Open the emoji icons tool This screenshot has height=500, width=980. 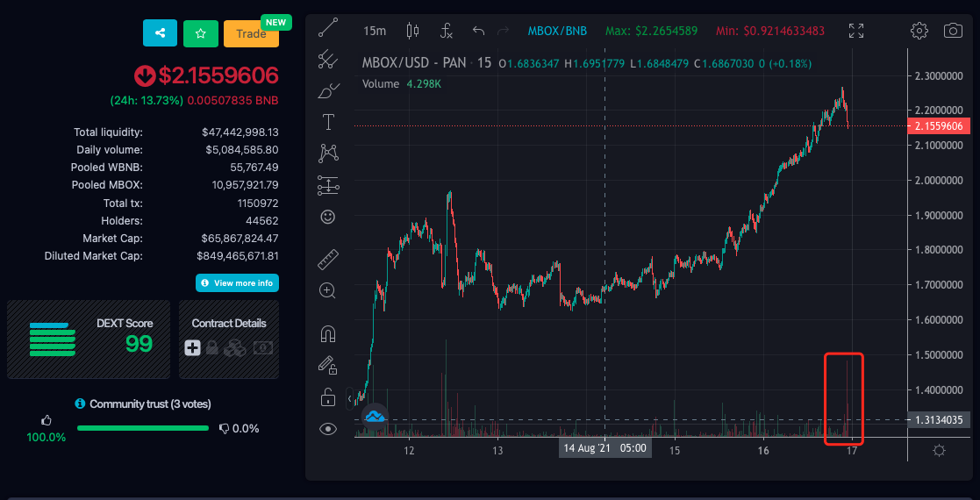327,217
